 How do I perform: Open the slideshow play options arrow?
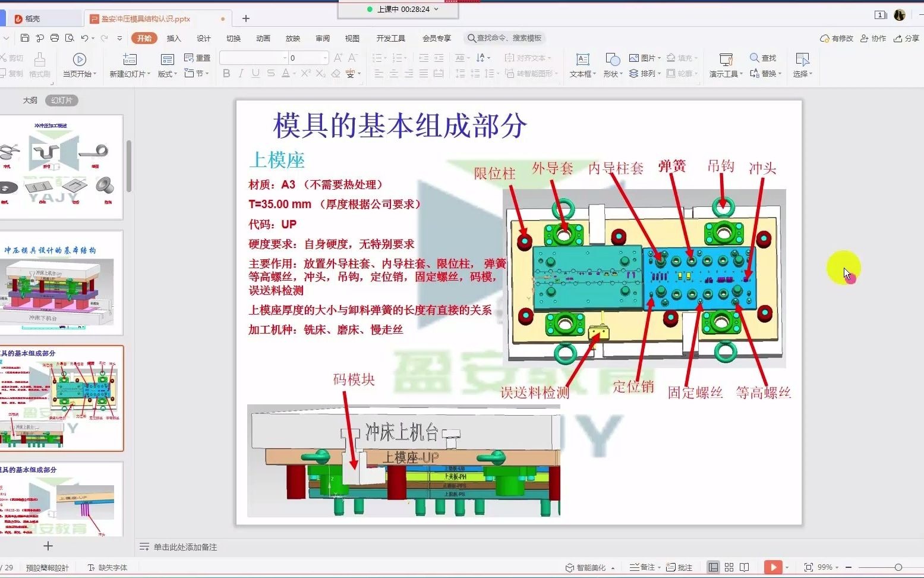coord(787,567)
